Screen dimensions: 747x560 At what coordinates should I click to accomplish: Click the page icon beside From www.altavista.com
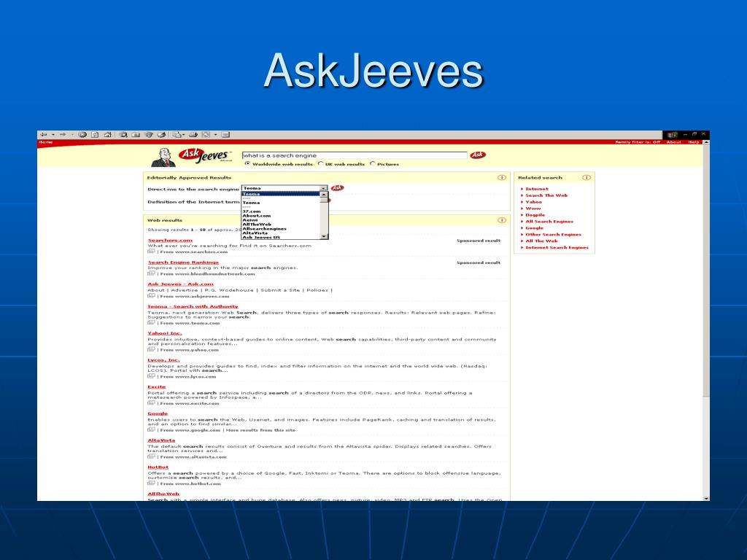pyautogui.click(x=151, y=456)
